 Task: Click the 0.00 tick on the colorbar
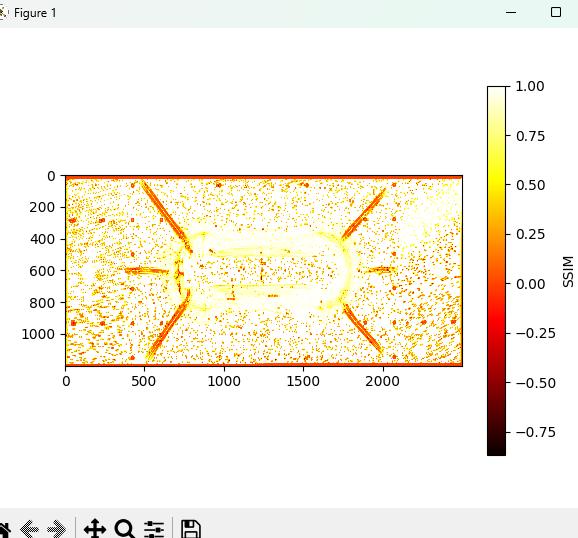(x=530, y=284)
